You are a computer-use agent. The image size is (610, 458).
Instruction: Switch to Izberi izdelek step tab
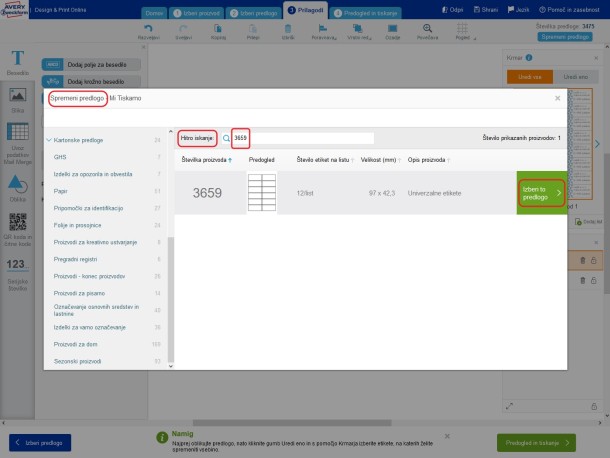[x=197, y=13]
